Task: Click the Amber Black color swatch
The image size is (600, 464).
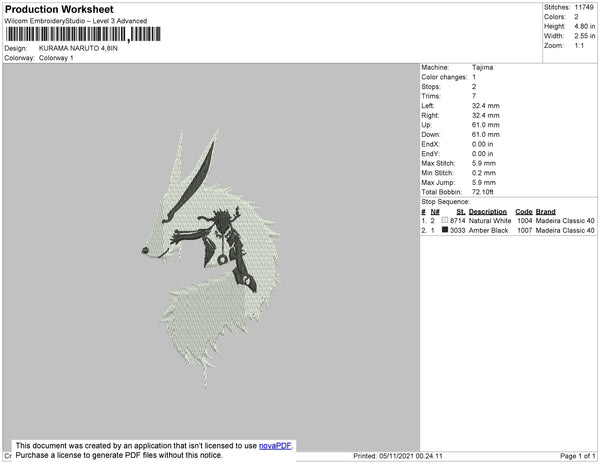Action: 445,230
